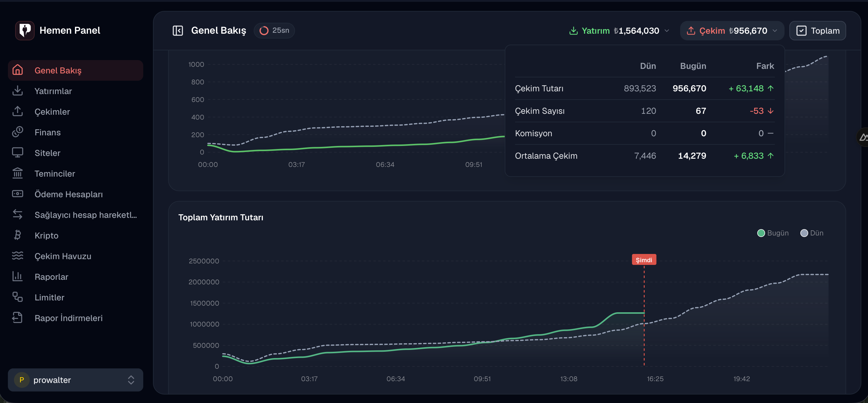Click the Komisyon row label

534,133
